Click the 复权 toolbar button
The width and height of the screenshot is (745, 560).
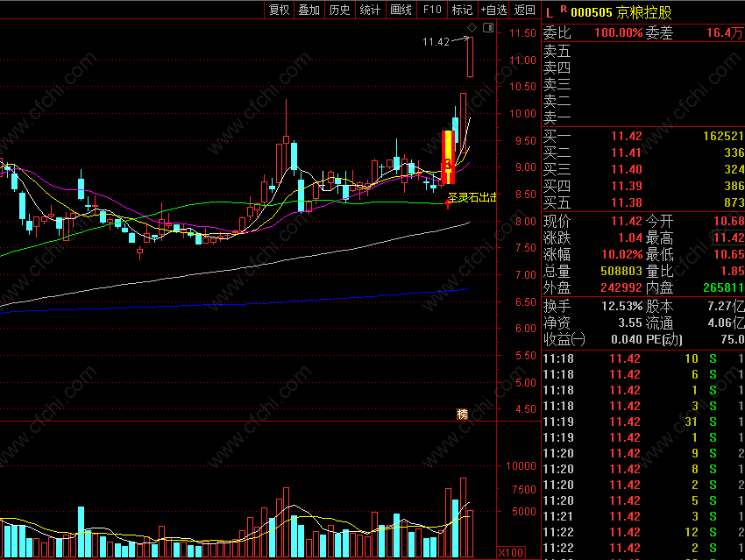(279, 10)
